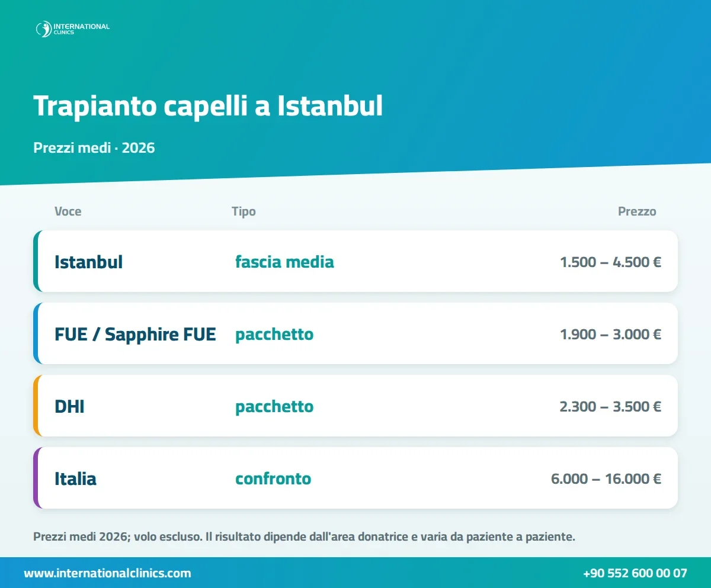Click the "Italia" row label

(75, 478)
